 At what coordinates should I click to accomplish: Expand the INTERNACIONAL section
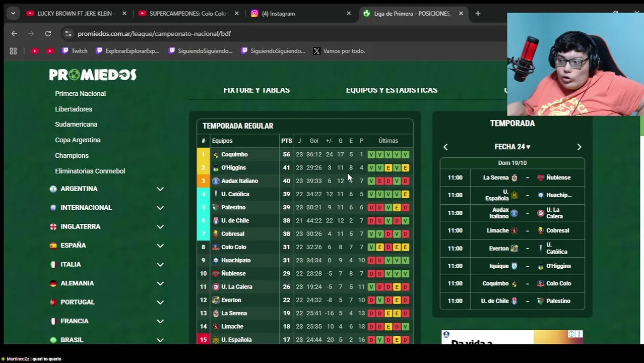click(x=160, y=208)
